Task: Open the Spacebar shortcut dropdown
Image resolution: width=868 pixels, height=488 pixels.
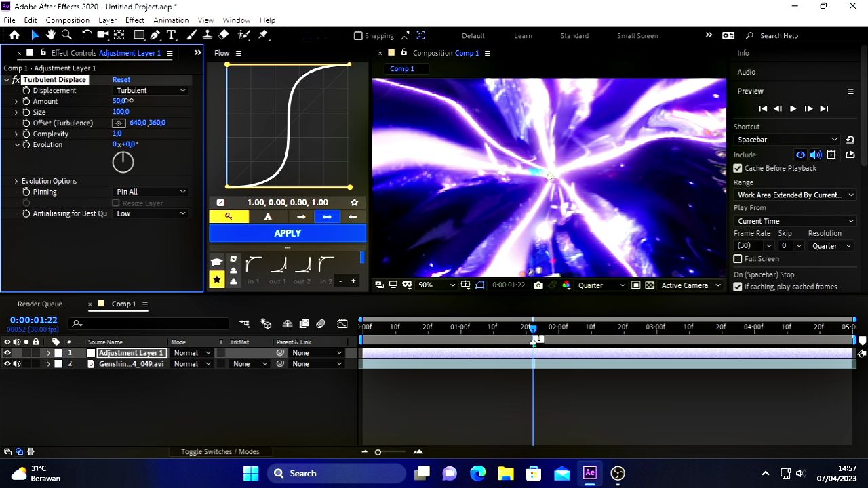Action: pos(788,140)
